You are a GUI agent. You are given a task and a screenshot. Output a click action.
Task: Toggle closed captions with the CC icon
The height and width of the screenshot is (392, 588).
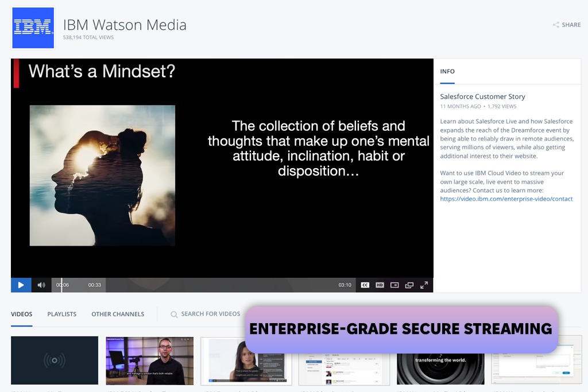[x=365, y=285]
